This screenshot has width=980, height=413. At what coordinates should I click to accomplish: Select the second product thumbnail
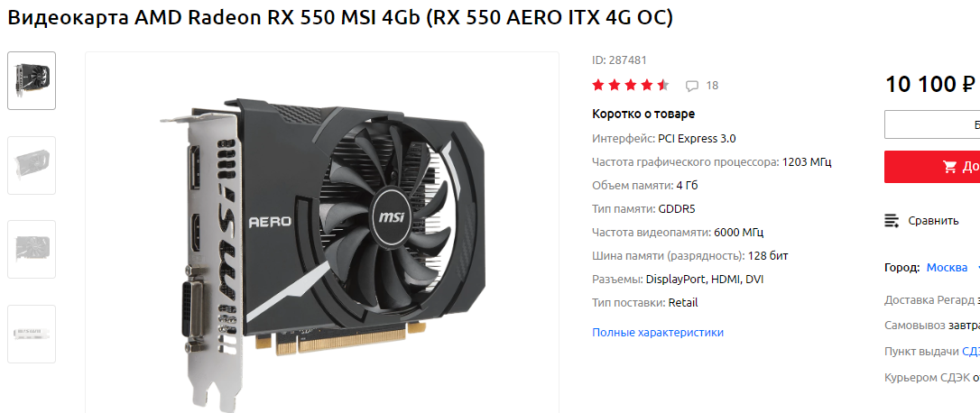[x=32, y=165]
